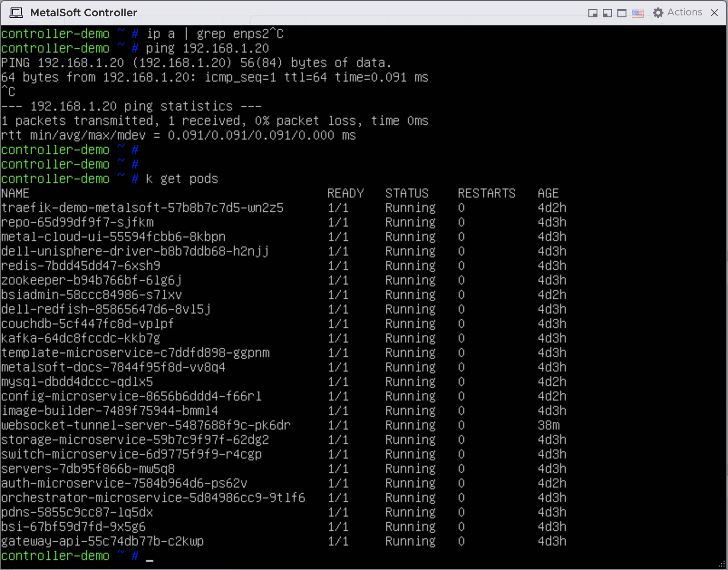
Task: Select pod servers-7db95f866b-mw5q8
Action: 88,469
